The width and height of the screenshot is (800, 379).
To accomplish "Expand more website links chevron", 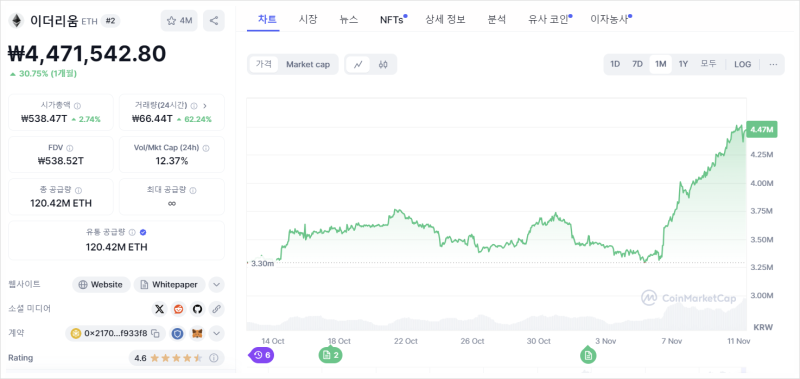I will pos(216,285).
